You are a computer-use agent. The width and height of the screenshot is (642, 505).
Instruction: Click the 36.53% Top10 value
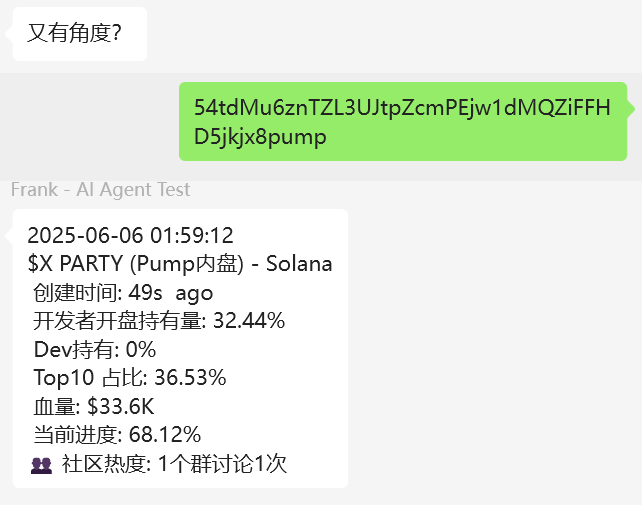[x=190, y=377]
